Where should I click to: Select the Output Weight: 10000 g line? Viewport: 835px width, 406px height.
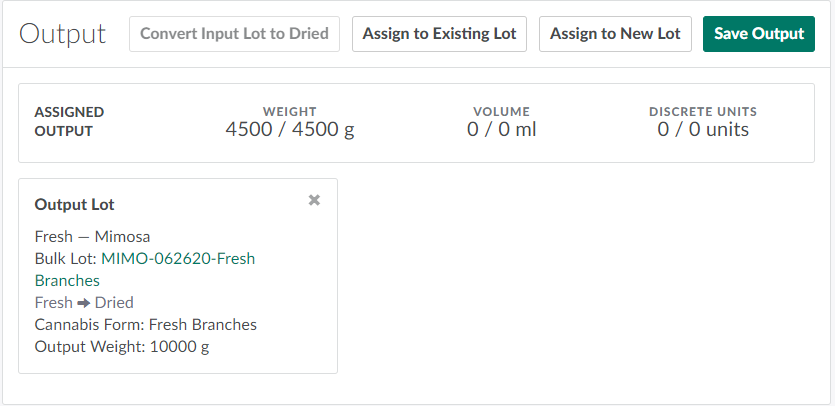pos(122,347)
